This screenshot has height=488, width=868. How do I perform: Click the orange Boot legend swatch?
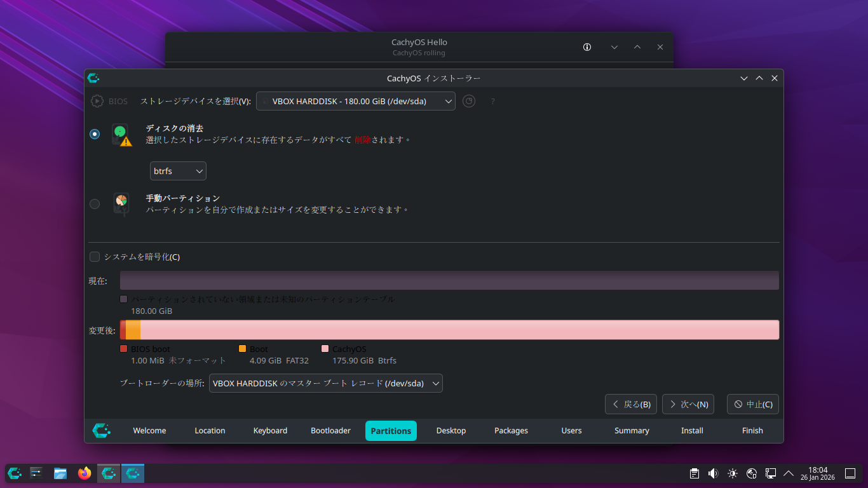(x=242, y=349)
